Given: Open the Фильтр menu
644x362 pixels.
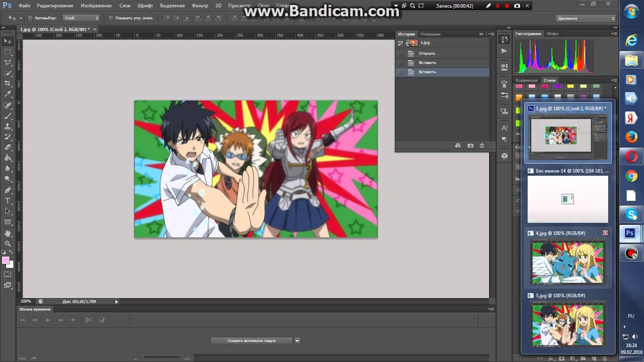Looking at the screenshot, I should [x=200, y=6].
